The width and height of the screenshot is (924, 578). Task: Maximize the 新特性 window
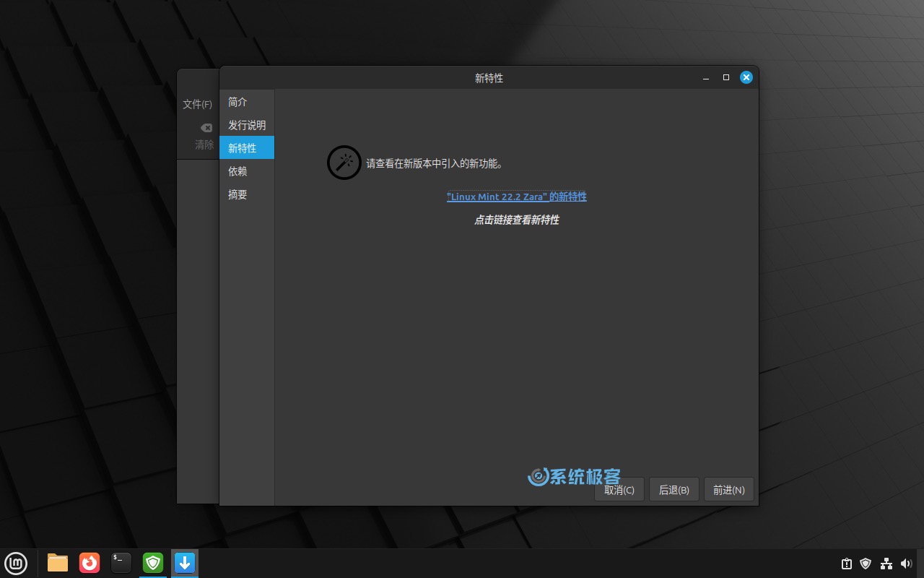[x=726, y=77]
